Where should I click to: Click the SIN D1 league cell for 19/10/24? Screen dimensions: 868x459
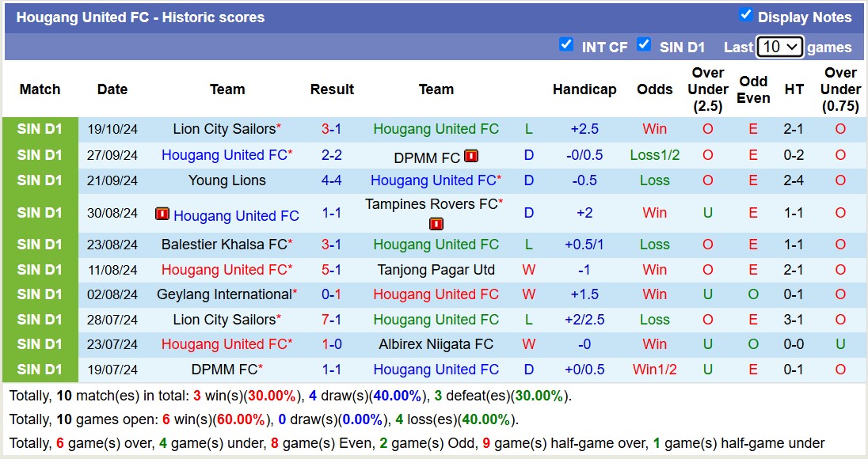click(x=40, y=129)
